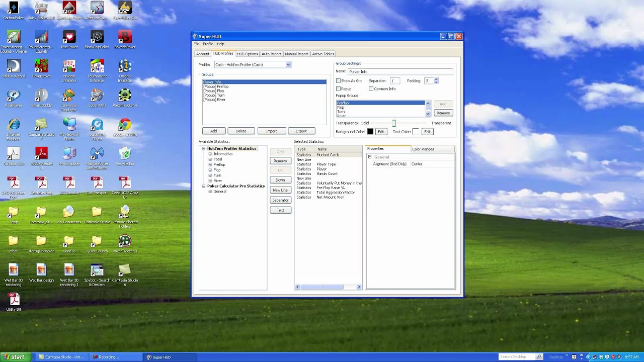The height and width of the screenshot is (362, 644).
Task: Open the RealPlayer desktop icon
Action: 13,98
